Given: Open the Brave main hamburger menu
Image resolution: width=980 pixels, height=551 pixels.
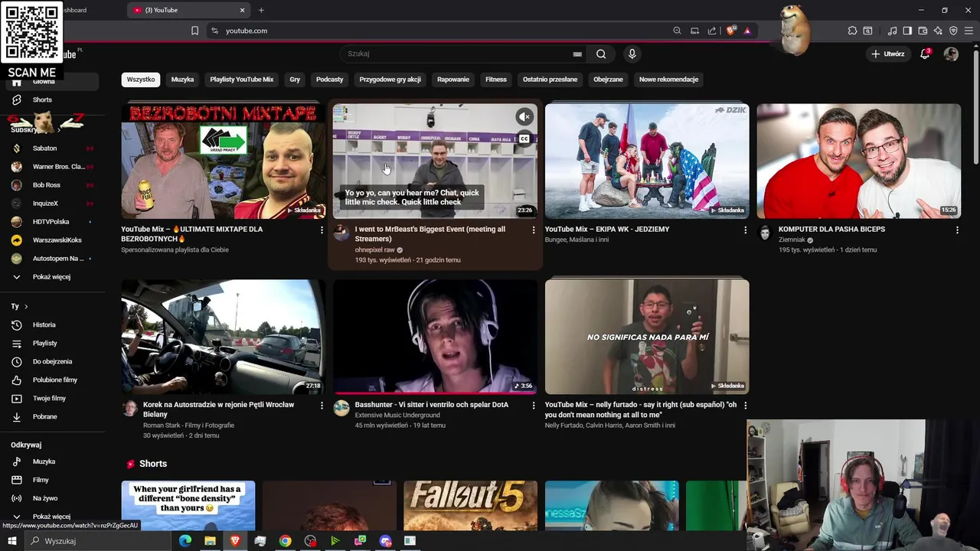Looking at the screenshot, I should point(969,31).
